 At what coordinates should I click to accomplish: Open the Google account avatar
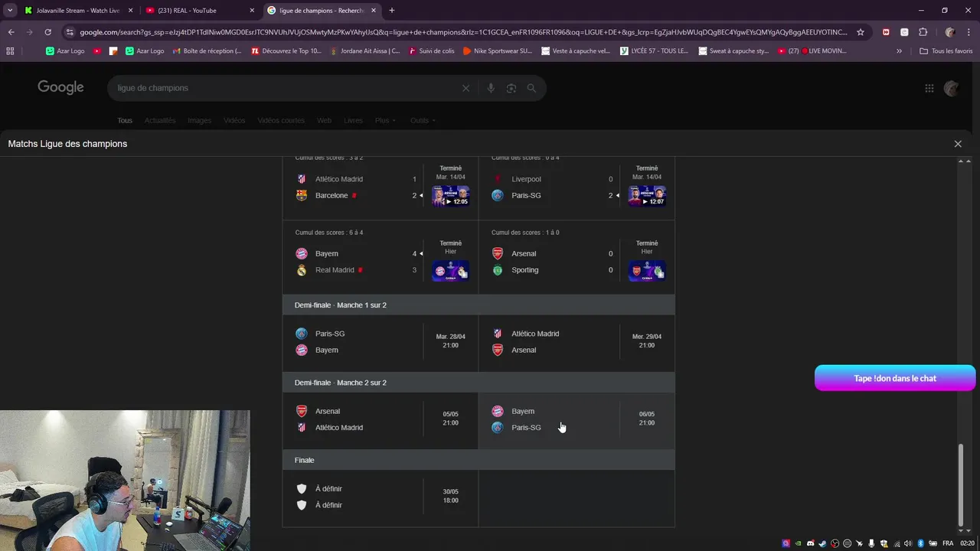tap(952, 88)
